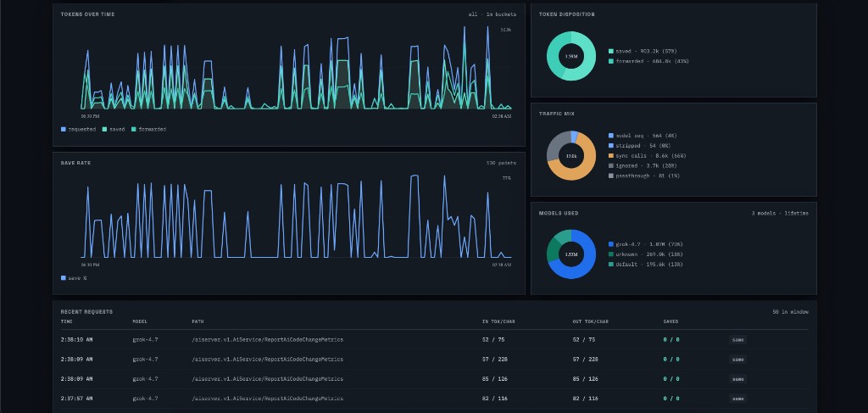Click the Tokens Over Time chart title
The image size is (868, 413).
87,14
